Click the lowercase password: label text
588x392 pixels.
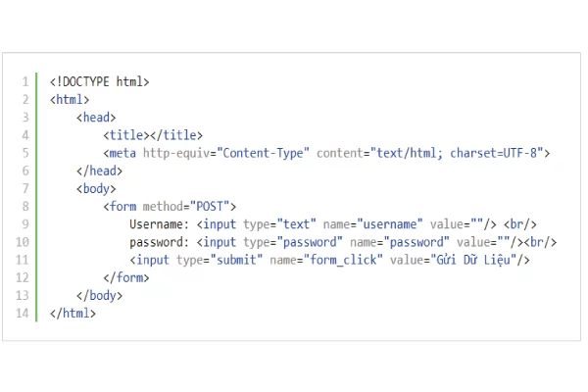tap(159, 241)
